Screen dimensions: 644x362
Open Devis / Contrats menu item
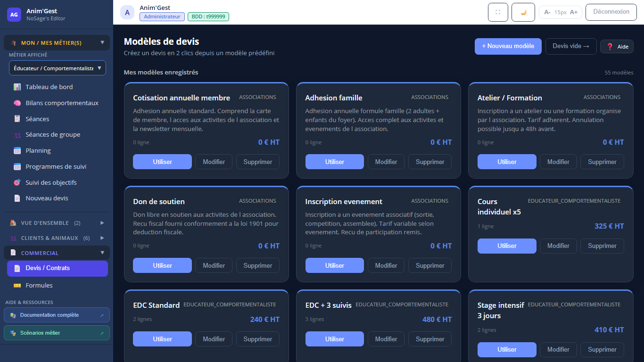(x=58, y=268)
